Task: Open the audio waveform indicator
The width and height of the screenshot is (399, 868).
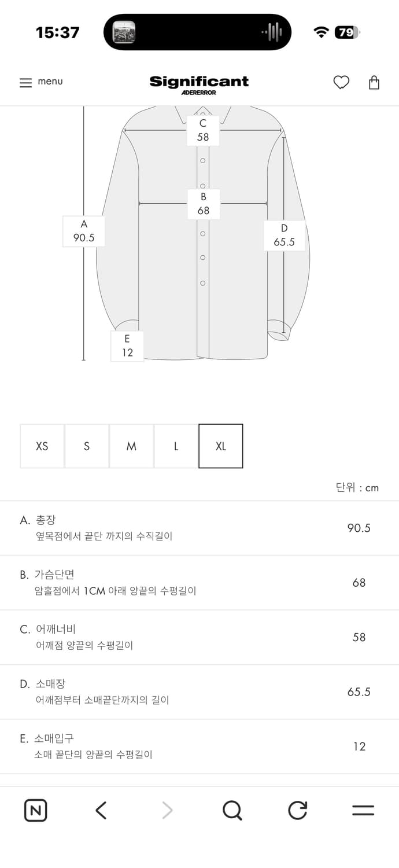Action: (272, 32)
